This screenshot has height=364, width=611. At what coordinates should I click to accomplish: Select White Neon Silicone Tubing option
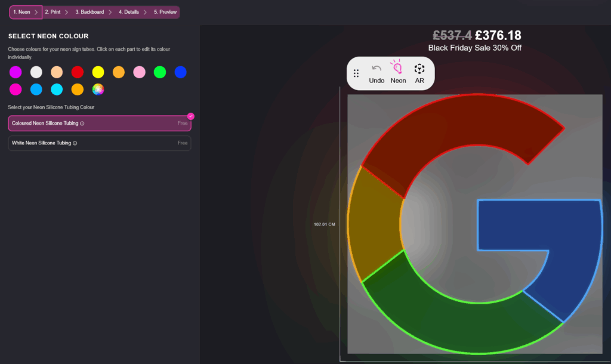(x=99, y=143)
